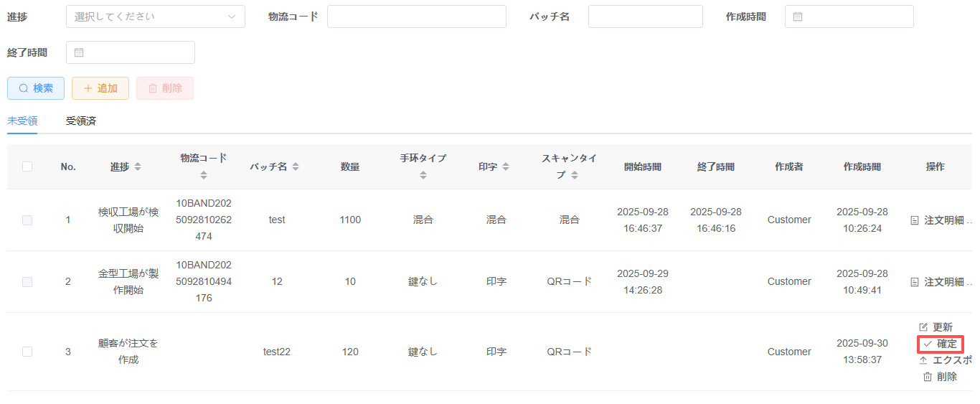Open 注文明細 for row 1
The image size is (980, 404).
pyautogui.click(x=943, y=220)
